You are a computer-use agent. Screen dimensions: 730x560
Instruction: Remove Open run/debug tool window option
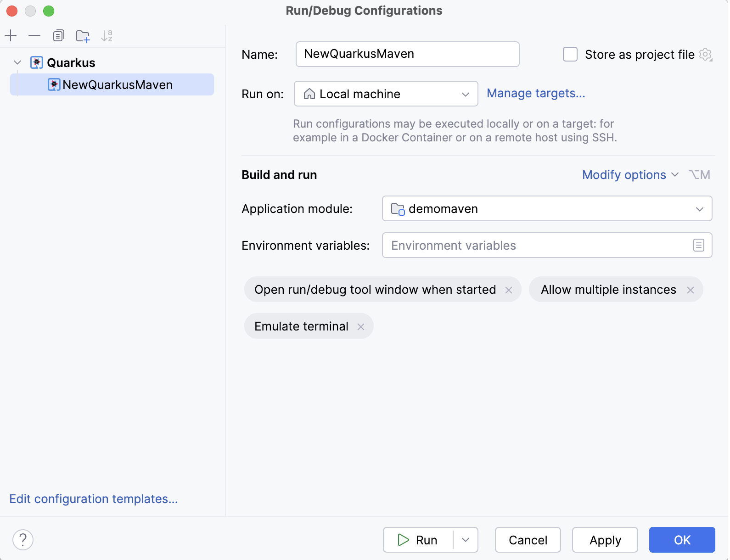[509, 290]
